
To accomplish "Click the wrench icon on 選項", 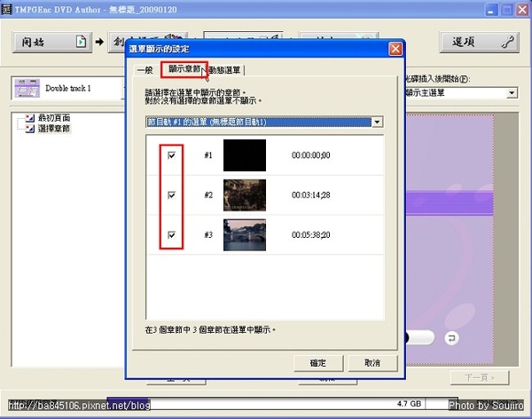I will point(507,42).
